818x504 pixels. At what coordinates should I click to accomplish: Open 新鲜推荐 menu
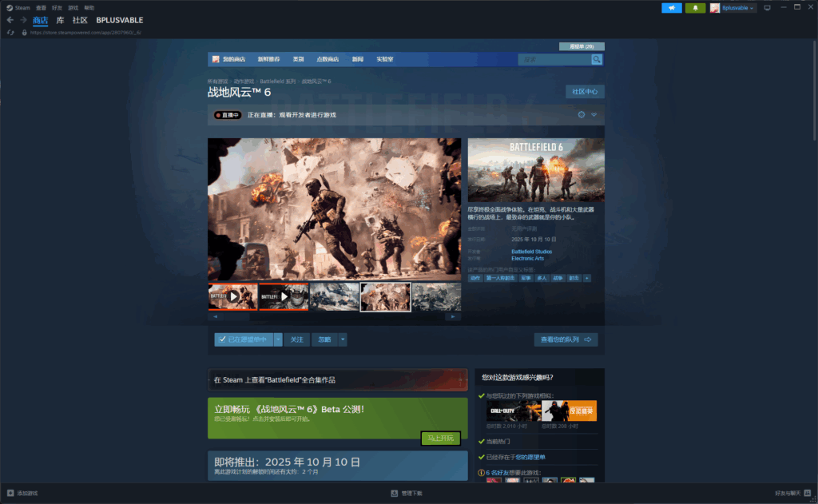click(x=268, y=59)
